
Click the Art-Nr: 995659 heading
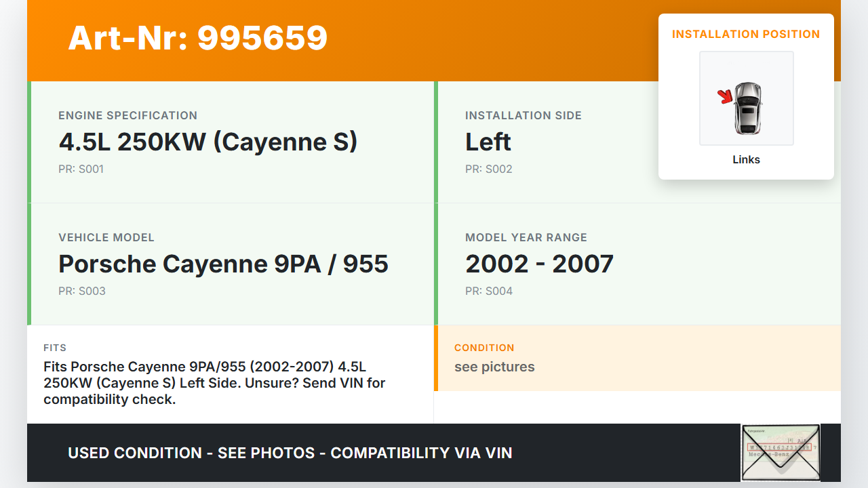click(x=197, y=38)
